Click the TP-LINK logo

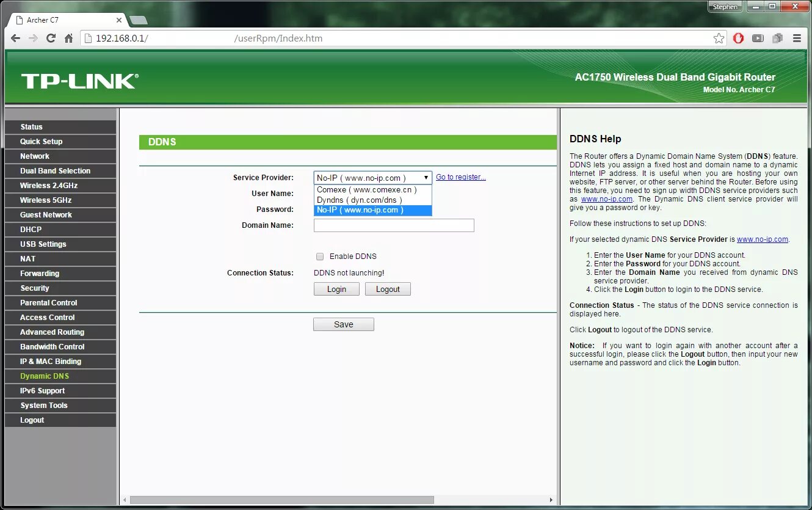coord(80,81)
